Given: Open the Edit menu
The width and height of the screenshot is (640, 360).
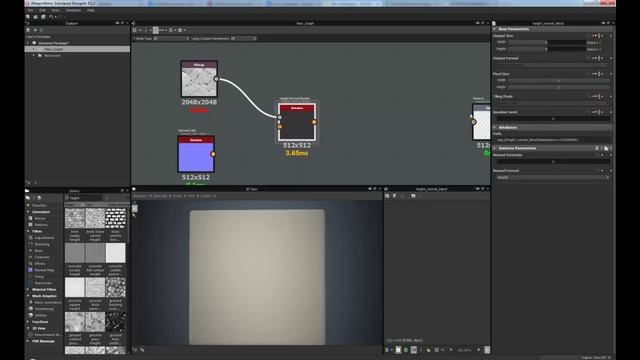Looking at the screenshot, I should 42,10.
